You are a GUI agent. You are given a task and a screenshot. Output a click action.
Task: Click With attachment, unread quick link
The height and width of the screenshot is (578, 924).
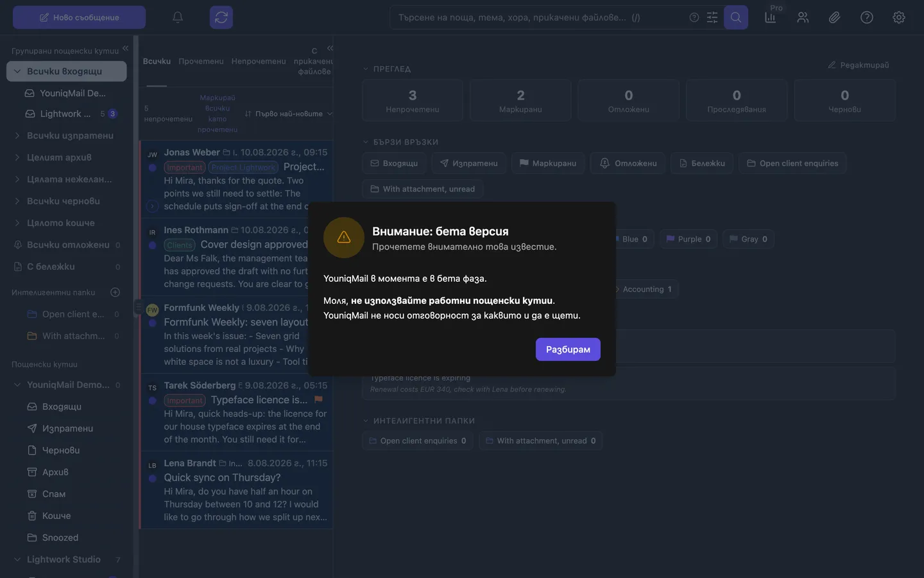(x=423, y=189)
